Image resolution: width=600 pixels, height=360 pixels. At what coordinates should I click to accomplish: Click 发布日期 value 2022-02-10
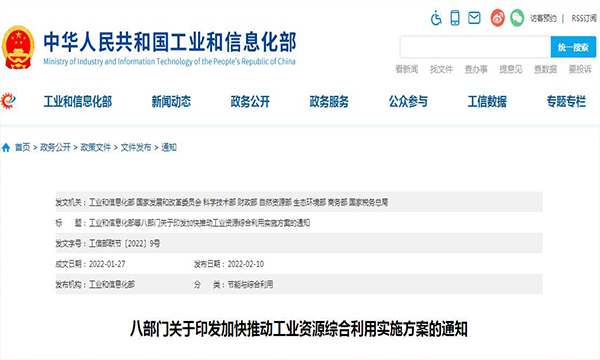pos(246,264)
